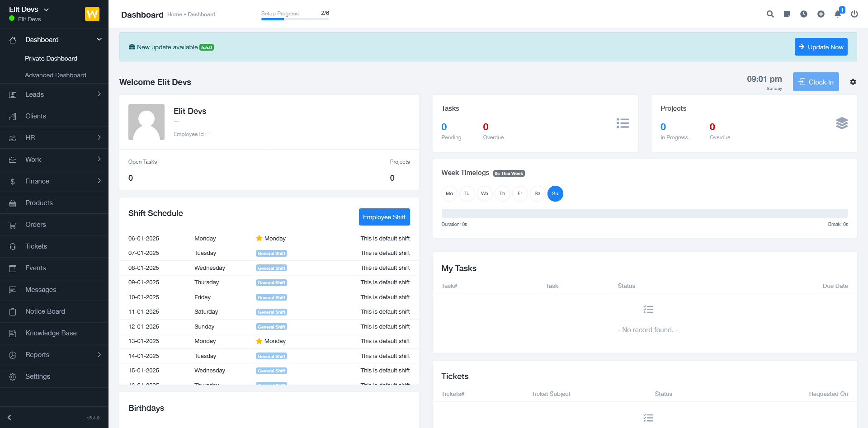Click the Work briefcase icon in sidebar
Screen dimensions: 868x428
click(13, 160)
